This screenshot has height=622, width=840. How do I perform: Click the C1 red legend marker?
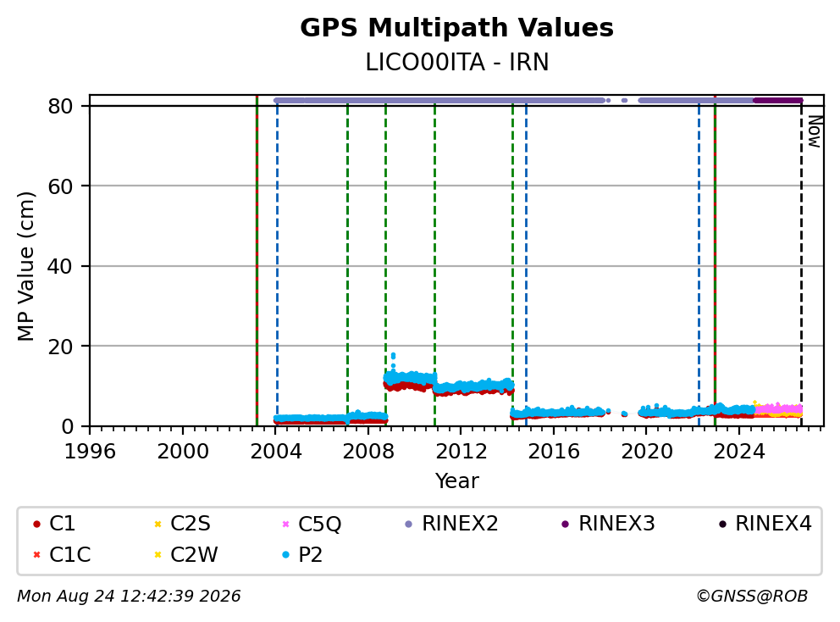(36, 524)
